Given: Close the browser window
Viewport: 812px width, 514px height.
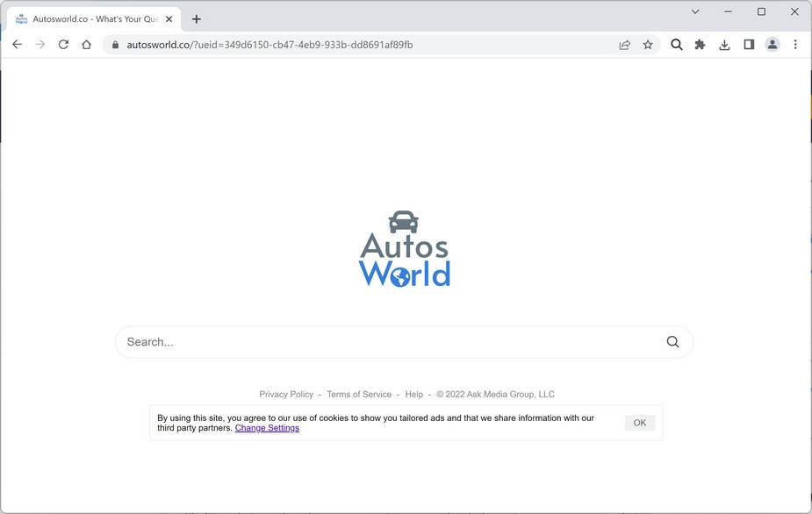Looking at the screenshot, I should pos(794,11).
